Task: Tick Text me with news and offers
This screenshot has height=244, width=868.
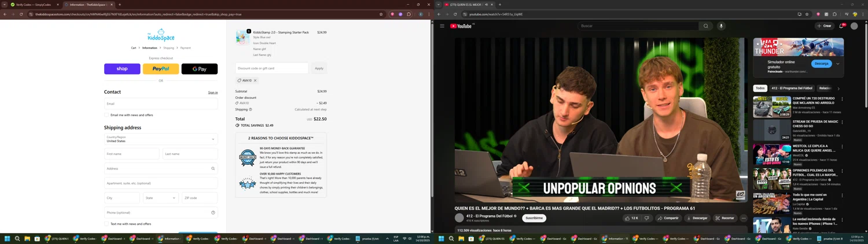Action: click(x=107, y=224)
